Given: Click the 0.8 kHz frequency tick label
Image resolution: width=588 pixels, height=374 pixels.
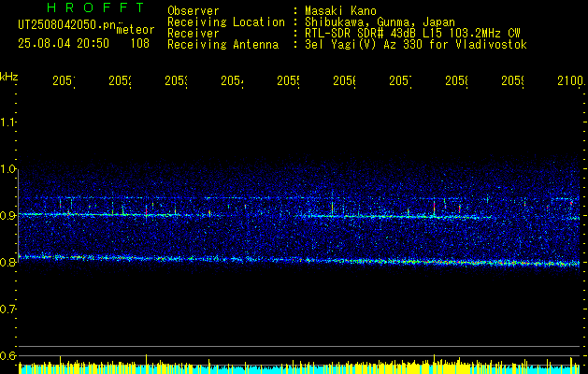Looking at the screenshot, I should click(x=7, y=262).
